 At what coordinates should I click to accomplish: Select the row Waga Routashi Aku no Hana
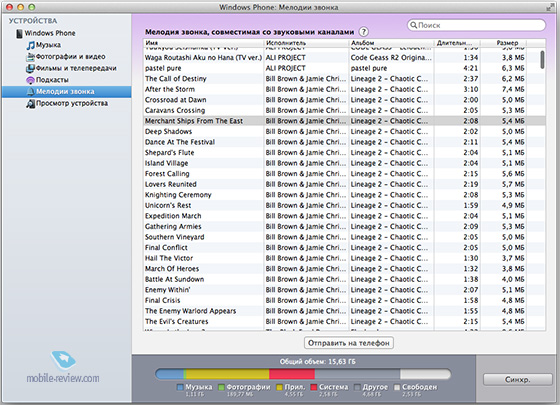344,58
